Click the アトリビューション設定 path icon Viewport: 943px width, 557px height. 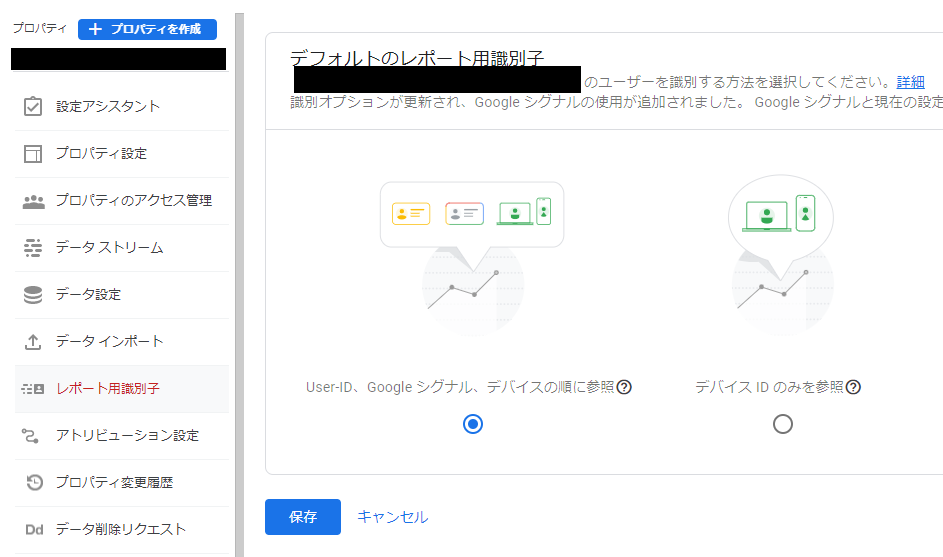click(x=33, y=435)
